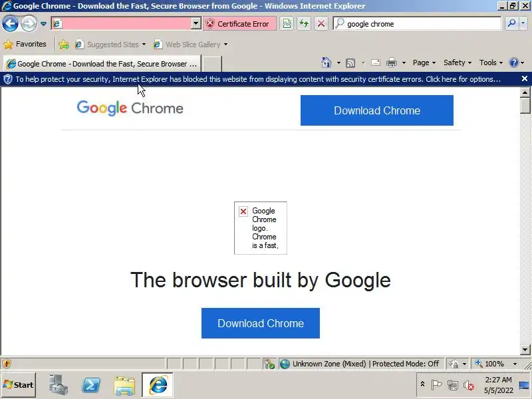Click the Google Chrome logo header
Viewport: 532px width, 399px height.
point(130,108)
